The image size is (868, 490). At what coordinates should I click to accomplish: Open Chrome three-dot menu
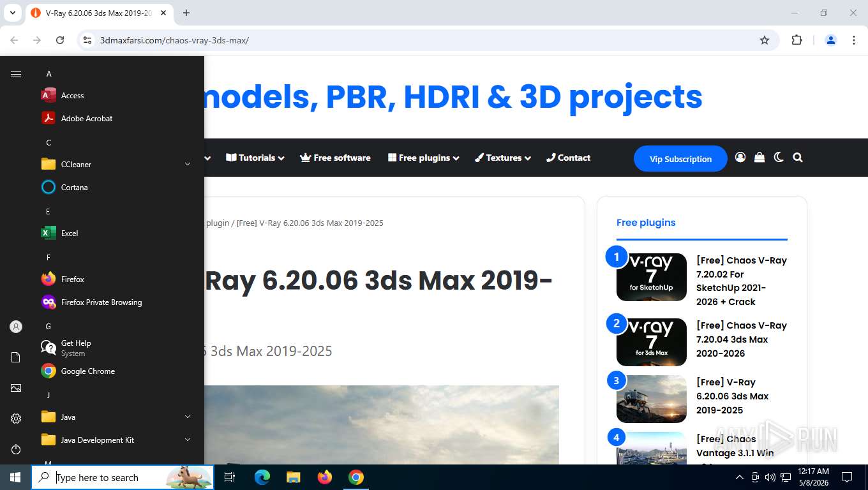pos(854,40)
